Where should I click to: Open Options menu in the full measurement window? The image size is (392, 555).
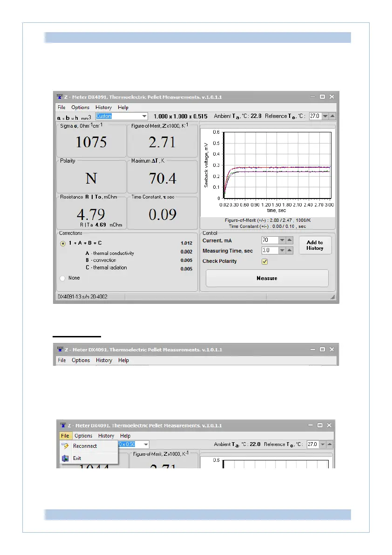tap(80, 107)
